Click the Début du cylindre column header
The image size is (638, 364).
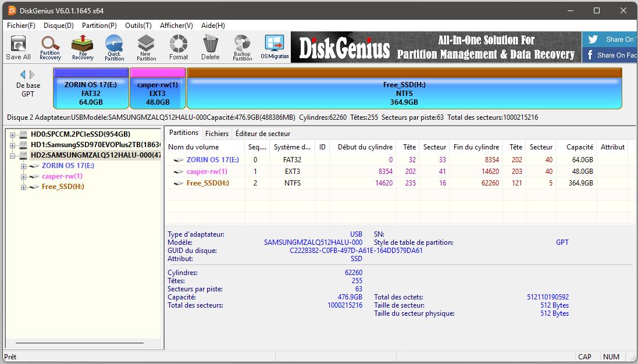pos(363,147)
